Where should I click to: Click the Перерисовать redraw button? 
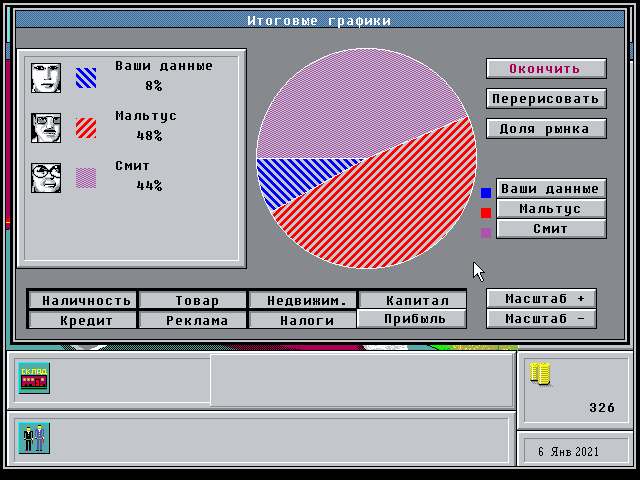546,99
